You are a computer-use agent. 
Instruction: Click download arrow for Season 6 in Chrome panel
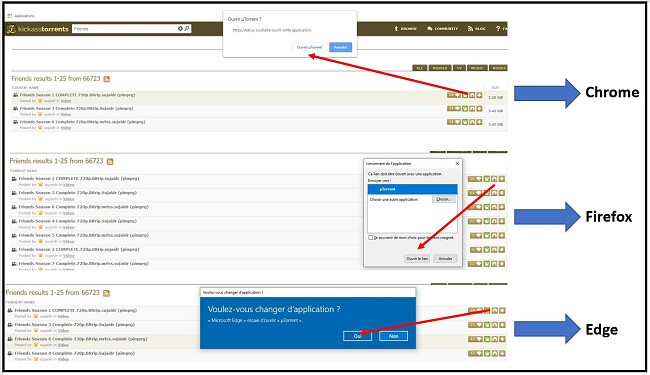479,122
